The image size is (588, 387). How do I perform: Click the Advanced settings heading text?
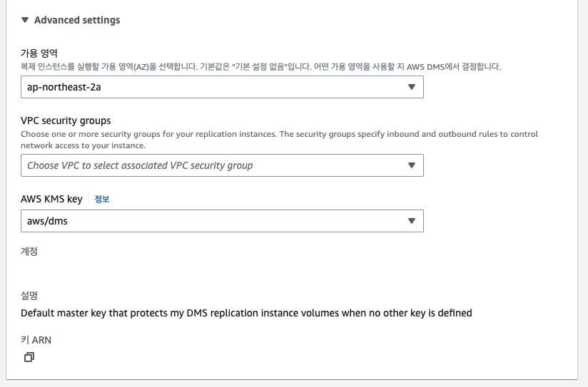pyautogui.click(x=77, y=20)
